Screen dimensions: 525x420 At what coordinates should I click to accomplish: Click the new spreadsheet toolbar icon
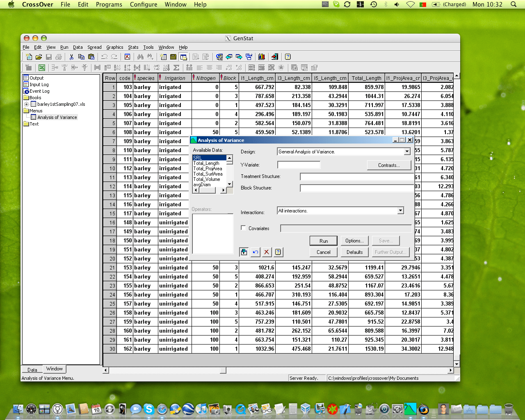point(163,57)
